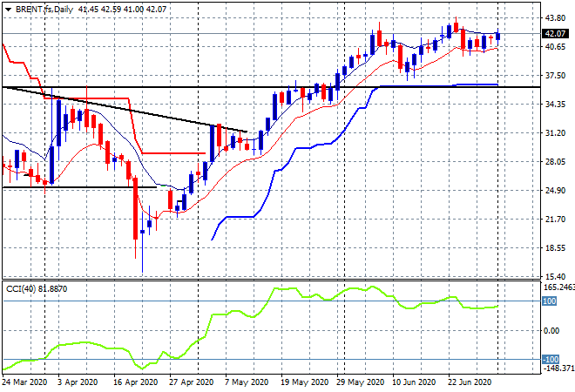Click the BRENT.fs,Daily chart title text
The height and width of the screenshot is (392, 575).
[44, 10]
